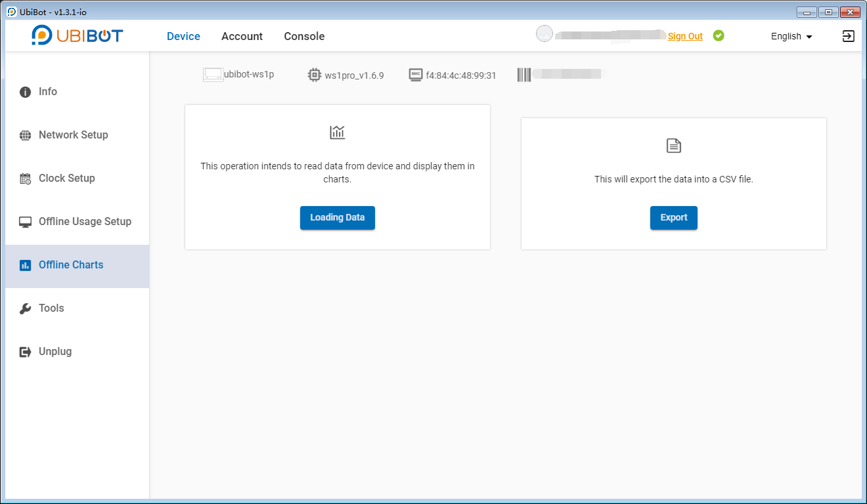The width and height of the screenshot is (867, 504).
Task: Click the UbiBot logo in the header
Action: (x=77, y=35)
